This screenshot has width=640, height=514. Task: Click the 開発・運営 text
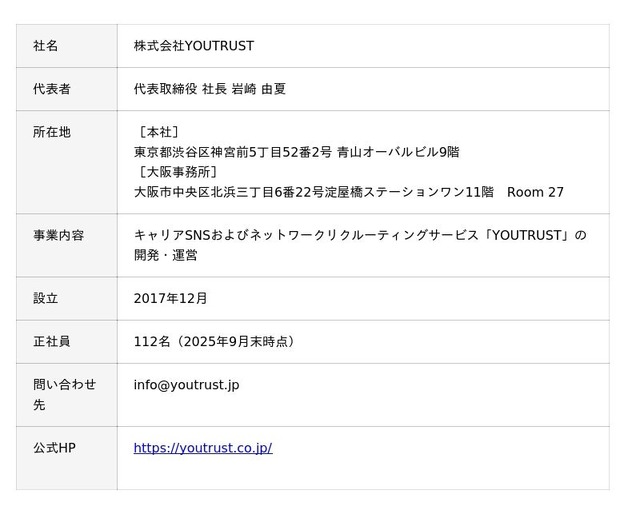pos(165,256)
